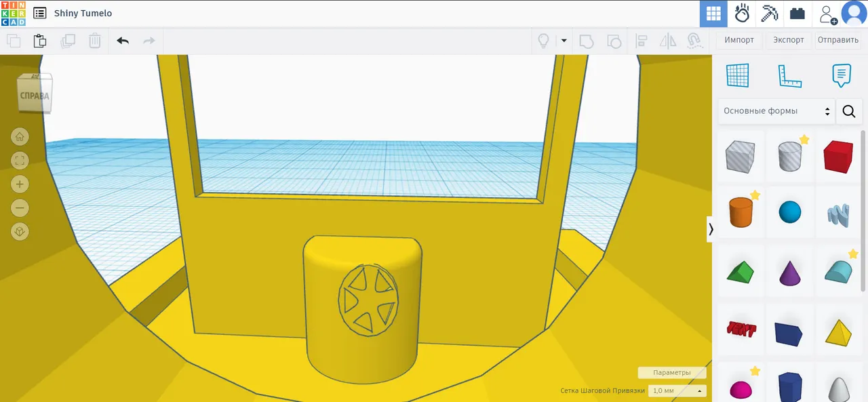The image size is (868, 402).
Task: Select the red Box shape thumbnail
Action: point(838,156)
